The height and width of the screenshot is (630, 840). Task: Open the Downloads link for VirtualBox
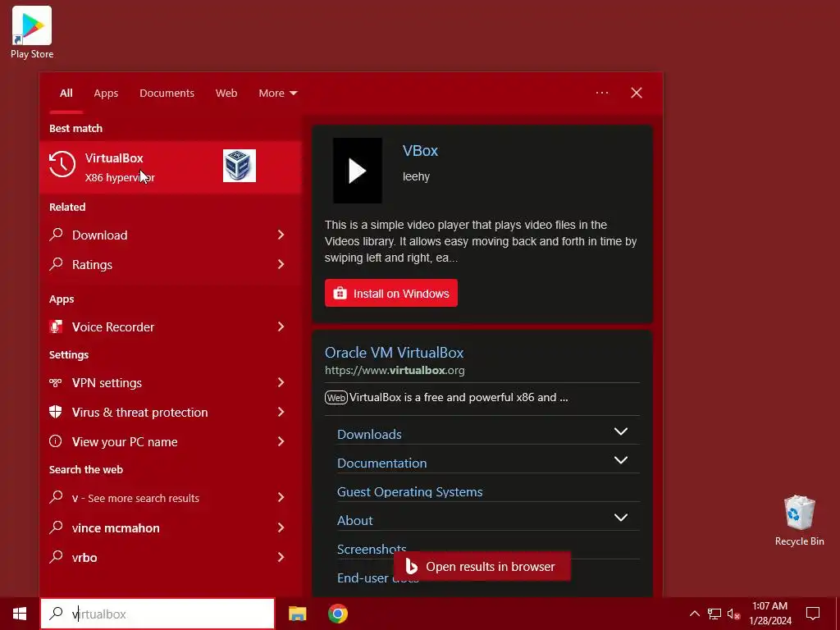tap(369, 434)
